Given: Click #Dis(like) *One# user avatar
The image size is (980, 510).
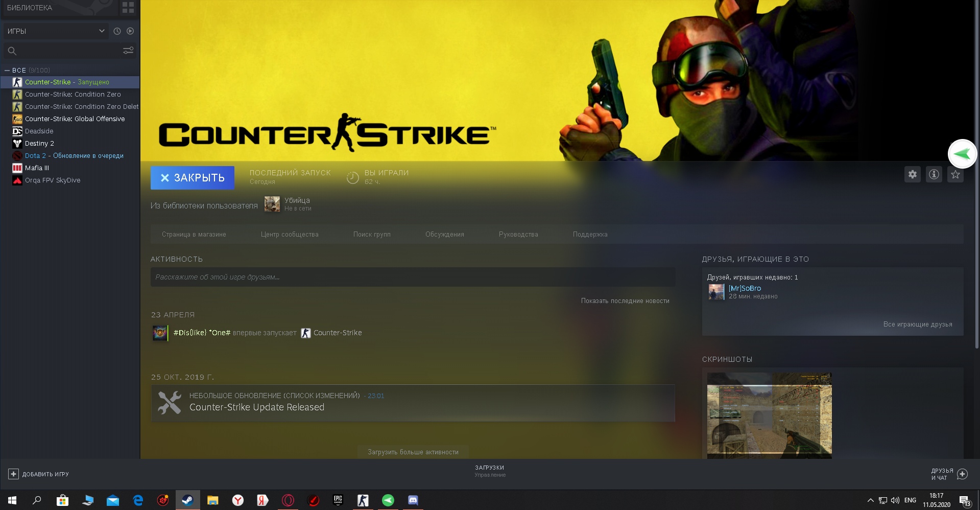Looking at the screenshot, I should tap(160, 333).
